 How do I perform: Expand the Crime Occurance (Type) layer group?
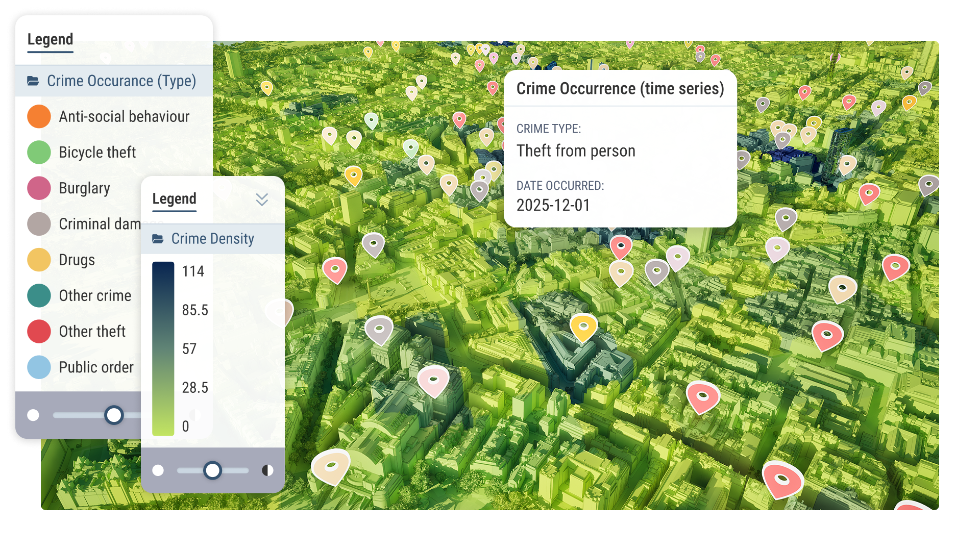coord(114,81)
